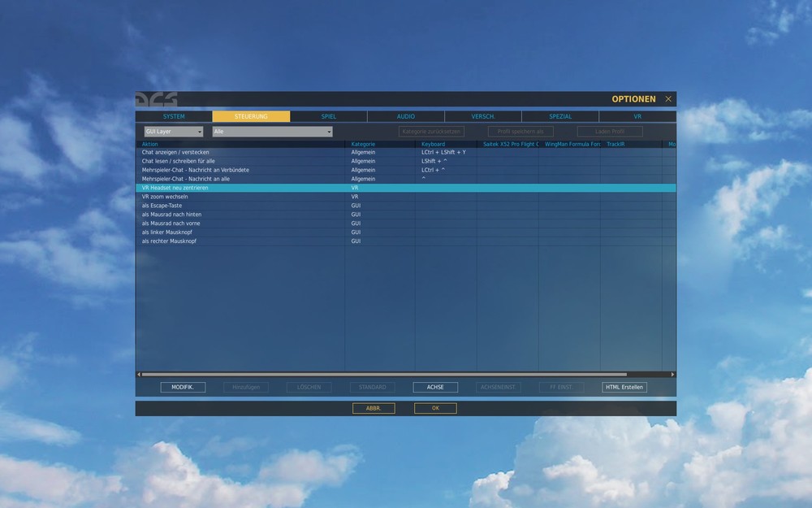812x508 pixels.
Task: Click the Laden Profil button
Action: click(610, 132)
